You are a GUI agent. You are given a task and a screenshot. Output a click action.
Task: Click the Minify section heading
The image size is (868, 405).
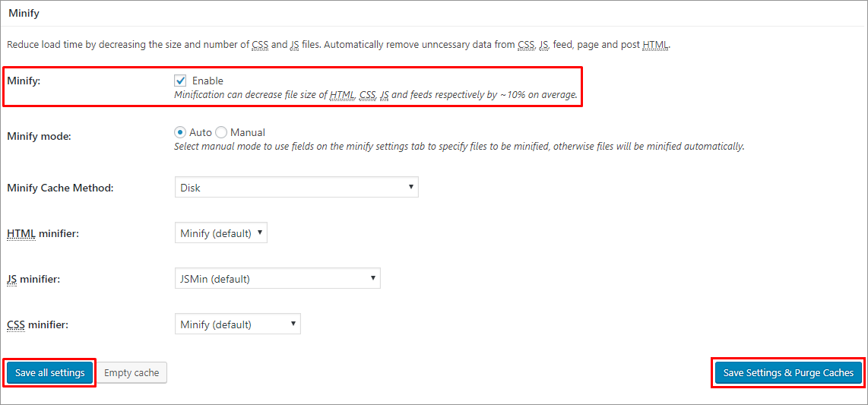24,13
